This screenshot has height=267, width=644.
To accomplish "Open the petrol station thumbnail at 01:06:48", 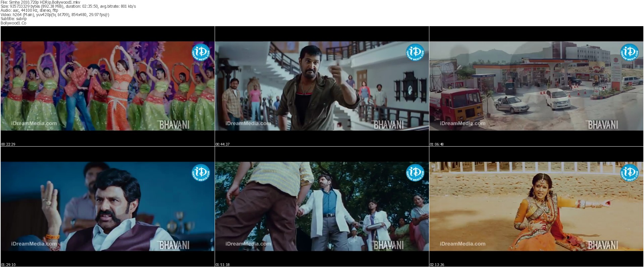I will pyautogui.click(x=536, y=86).
